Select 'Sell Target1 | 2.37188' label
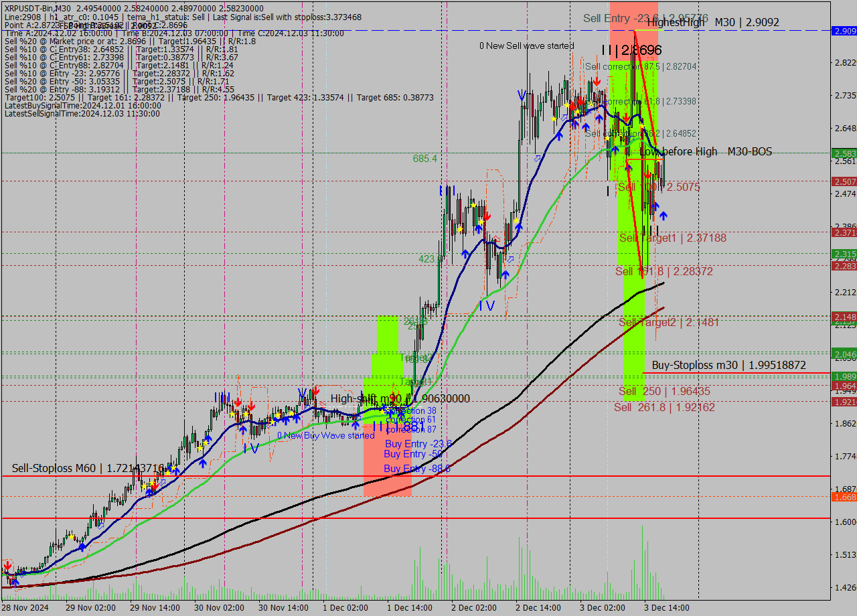857x616 pixels. [x=673, y=238]
